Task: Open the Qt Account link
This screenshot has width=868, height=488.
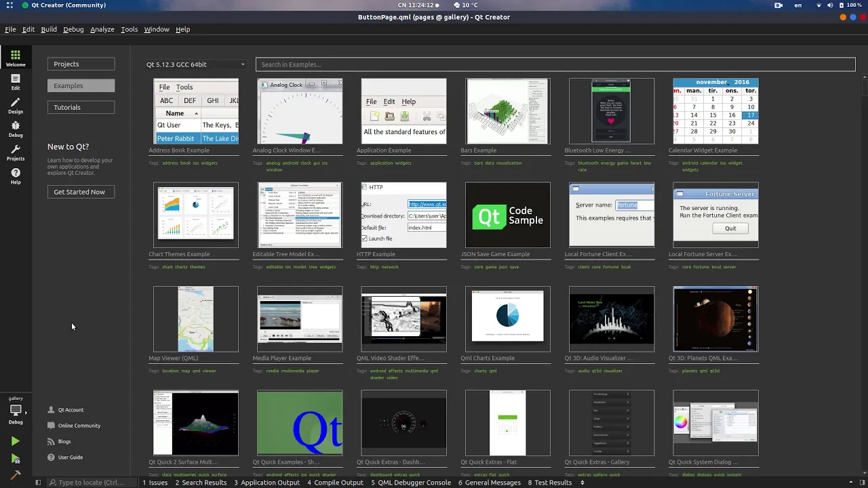Action: (71, 410)
